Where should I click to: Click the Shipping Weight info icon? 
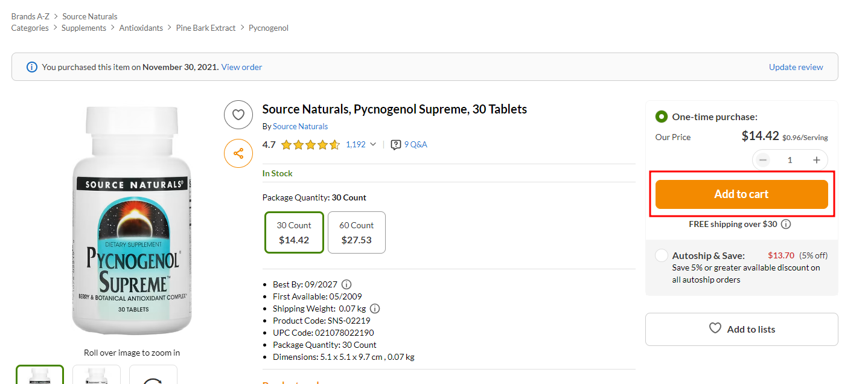coord(375,309)
